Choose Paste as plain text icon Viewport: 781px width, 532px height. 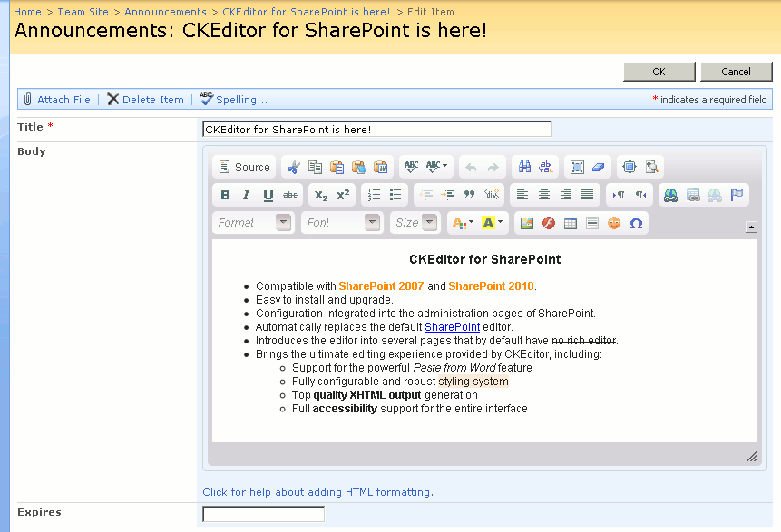pos(358,168)
